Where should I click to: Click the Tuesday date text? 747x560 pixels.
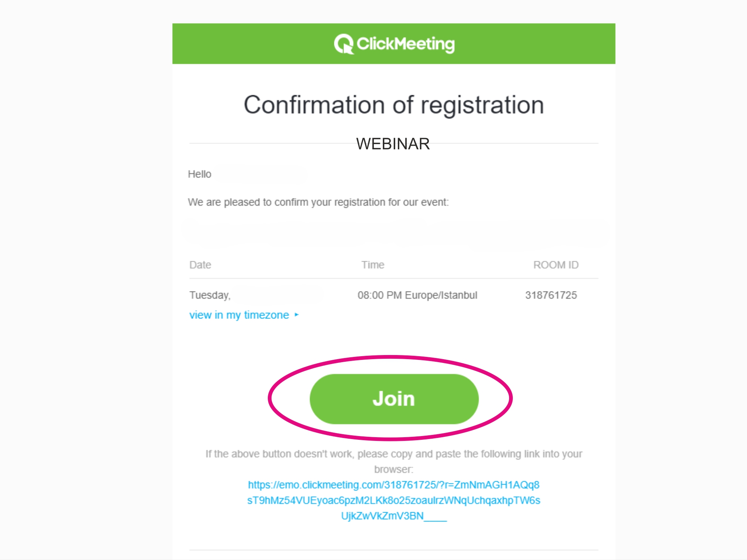pos(210,295)
